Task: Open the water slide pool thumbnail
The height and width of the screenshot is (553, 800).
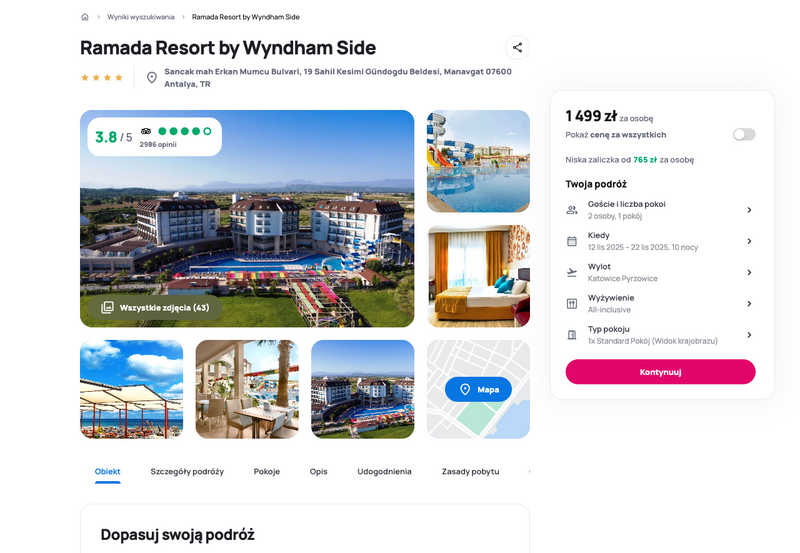Action: click(478, 161)
